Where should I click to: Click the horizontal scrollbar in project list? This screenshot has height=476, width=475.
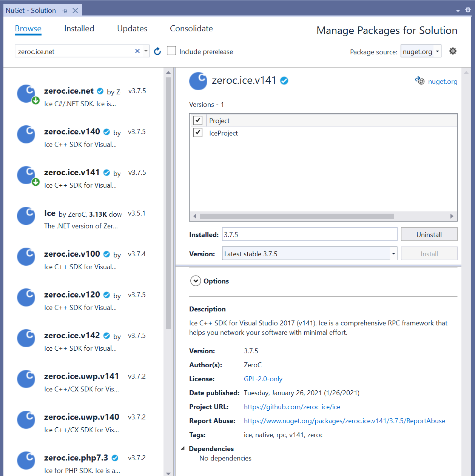296,216
